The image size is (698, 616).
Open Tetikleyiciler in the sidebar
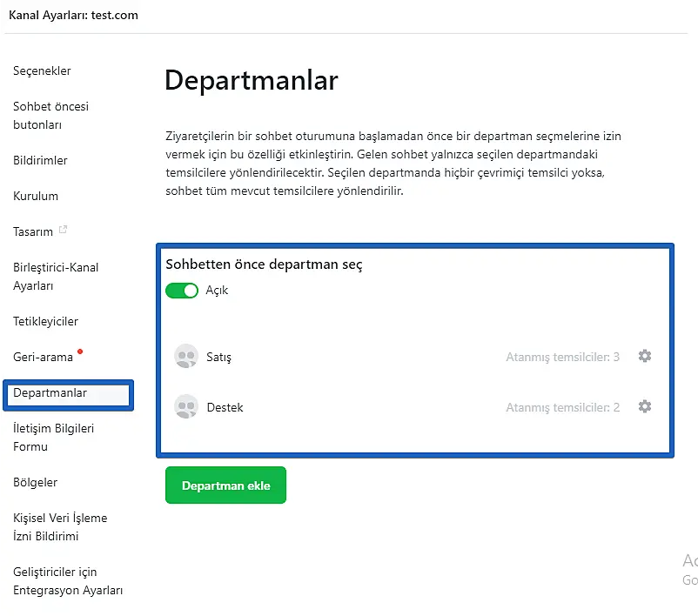coord(45,321)
